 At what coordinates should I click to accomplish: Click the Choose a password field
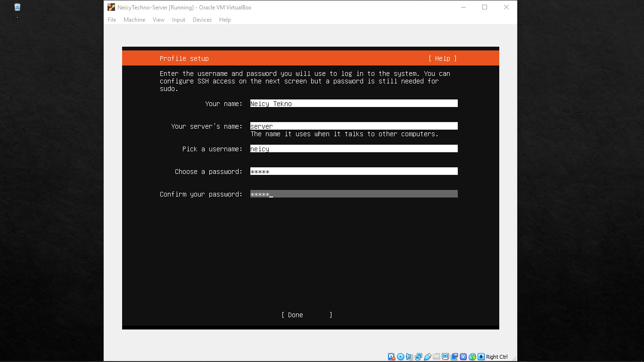[354, 171]
